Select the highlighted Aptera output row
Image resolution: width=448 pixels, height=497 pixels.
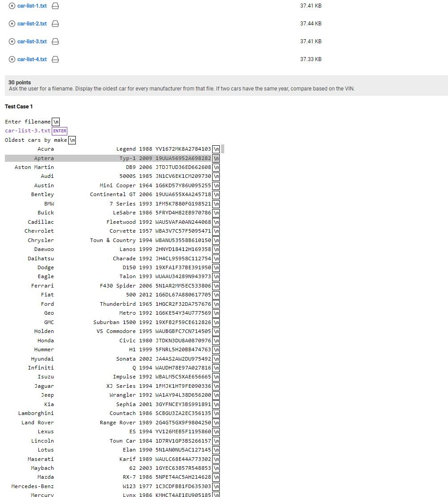coord(111,158)
